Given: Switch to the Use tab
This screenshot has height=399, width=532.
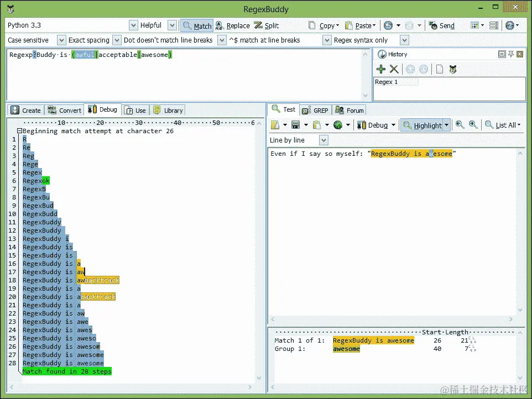Looking at the screenshot, I should [x=135, y=110].
